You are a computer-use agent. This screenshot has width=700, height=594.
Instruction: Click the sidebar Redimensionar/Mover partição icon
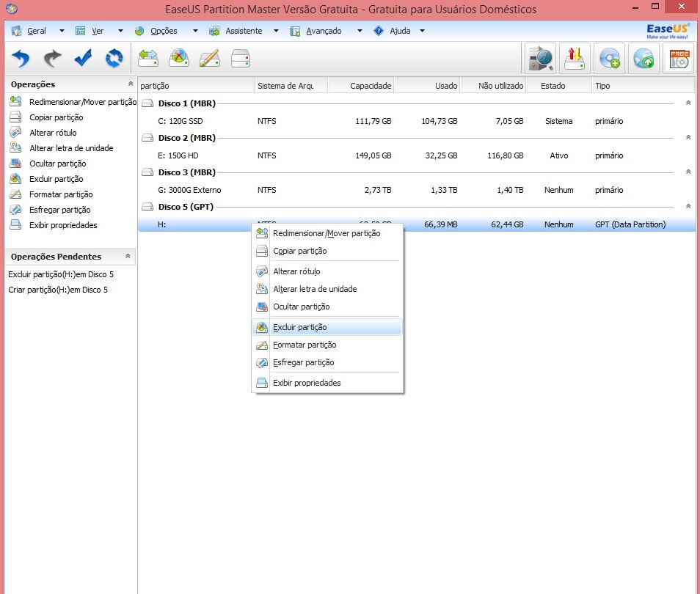point(15,102)
